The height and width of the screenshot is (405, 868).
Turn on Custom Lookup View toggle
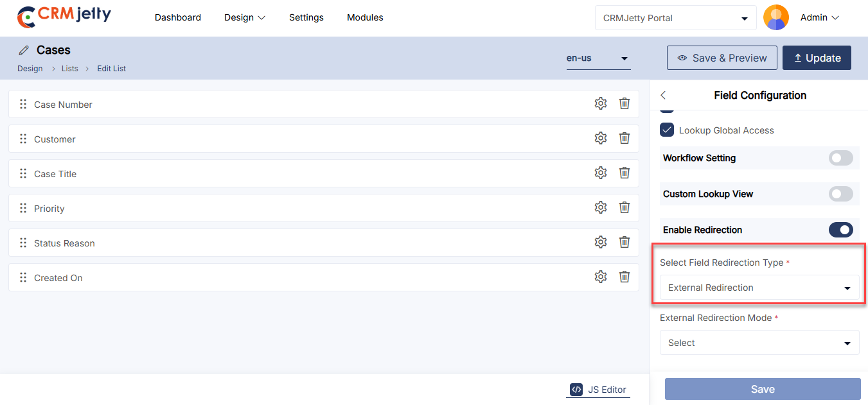(840, 194)
